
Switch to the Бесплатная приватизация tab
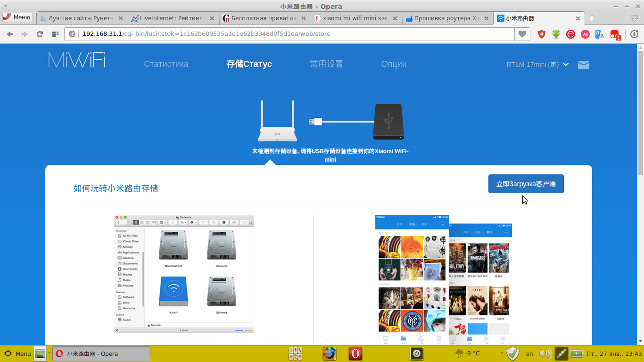(x=264, y=18)
